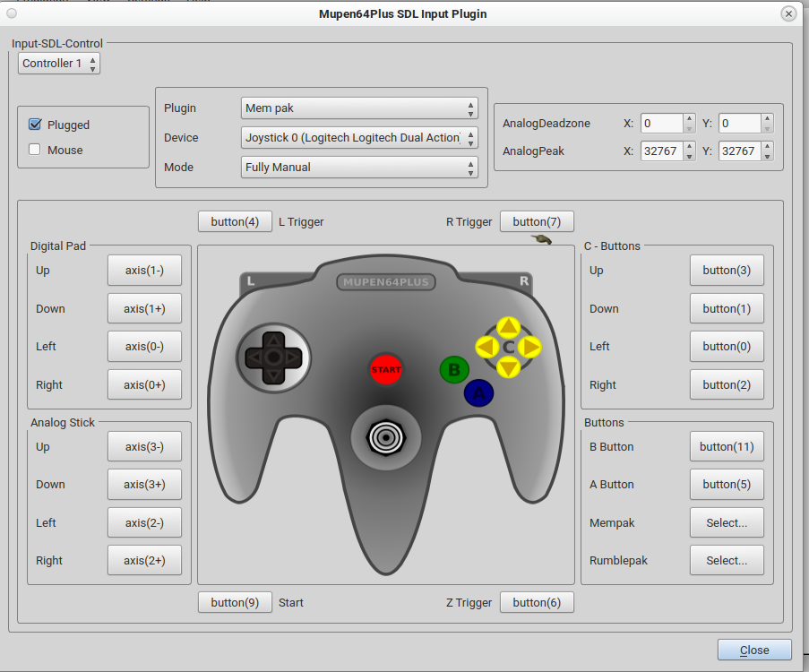Click the MUPEN64PLUS logo on the controller

coord(385,280)
